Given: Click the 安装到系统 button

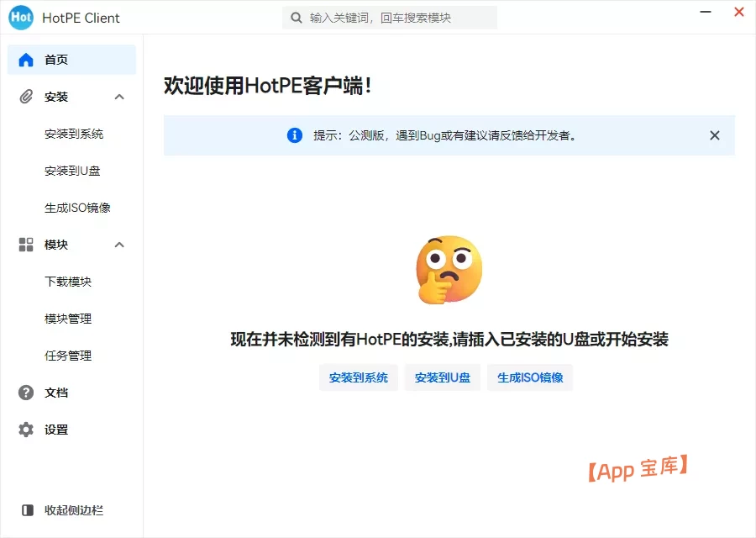Looking at the screenshot, I should pyautogui.click(x=358, y=377).
